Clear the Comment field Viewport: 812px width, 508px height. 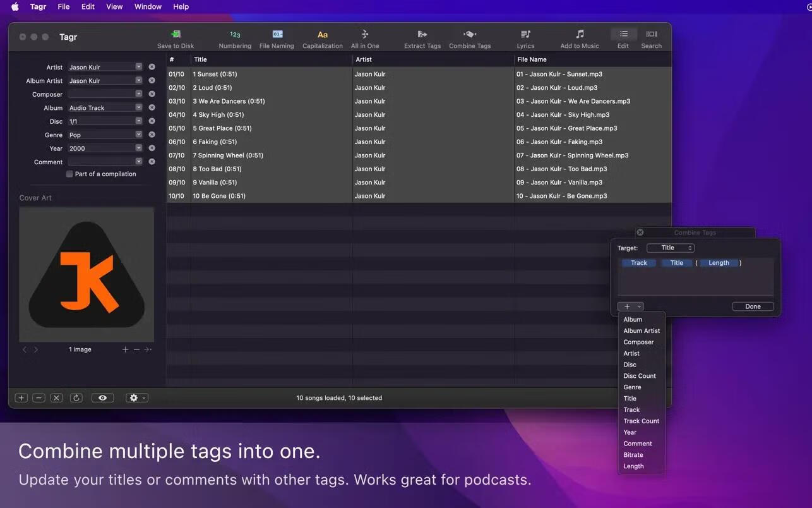pyautogui.click(x=152, y=162)
